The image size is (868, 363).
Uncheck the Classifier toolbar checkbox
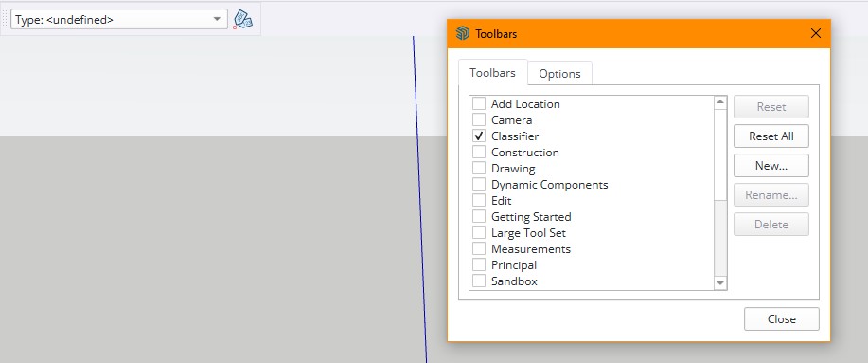(479, 136)
